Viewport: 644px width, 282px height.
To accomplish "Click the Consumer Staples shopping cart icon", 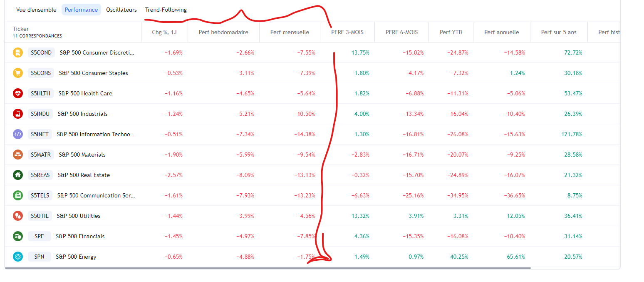I will pos(17,73).
